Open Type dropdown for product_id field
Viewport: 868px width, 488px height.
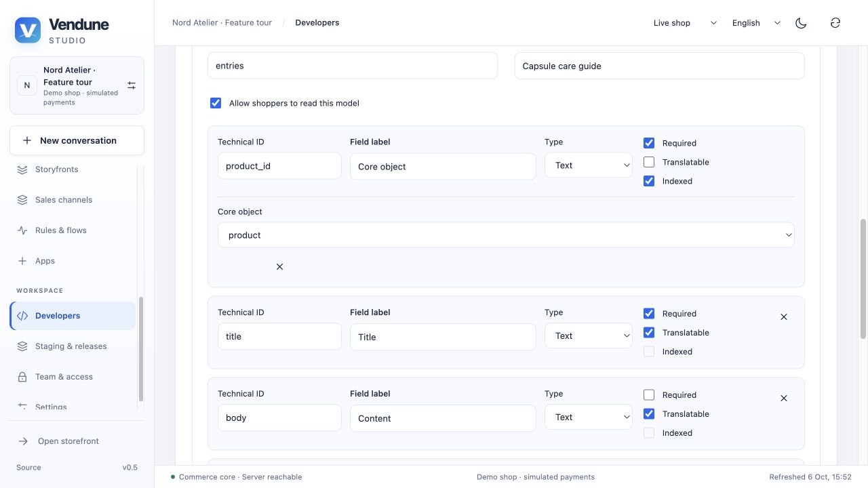[589, 165]
